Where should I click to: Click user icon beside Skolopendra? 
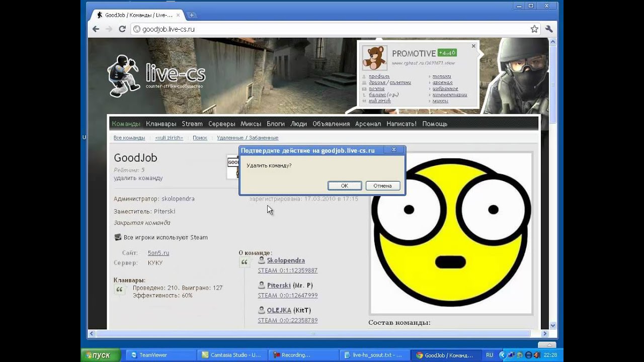[x=262, y=260]
